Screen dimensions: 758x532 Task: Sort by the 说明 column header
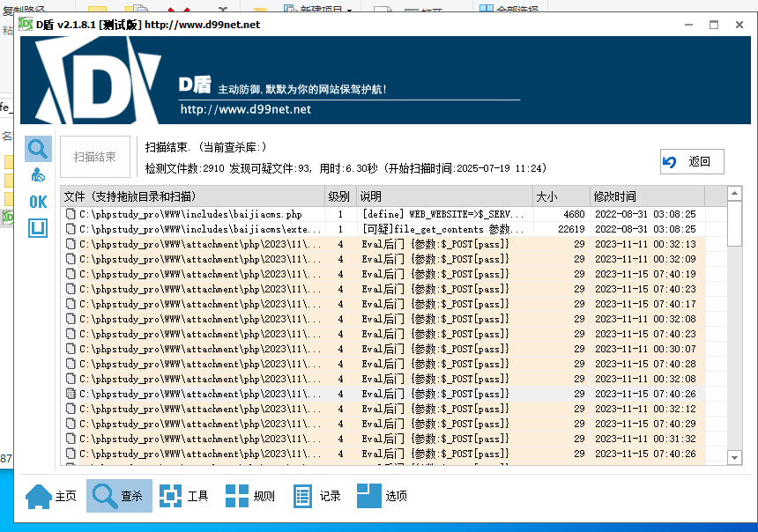tap(445, 196)
